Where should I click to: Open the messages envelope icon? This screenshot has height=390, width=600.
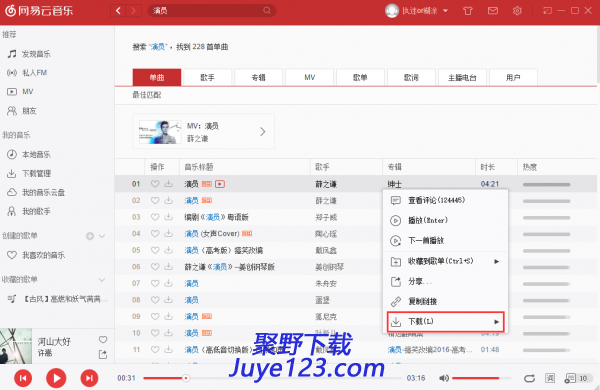coord(493,11)
